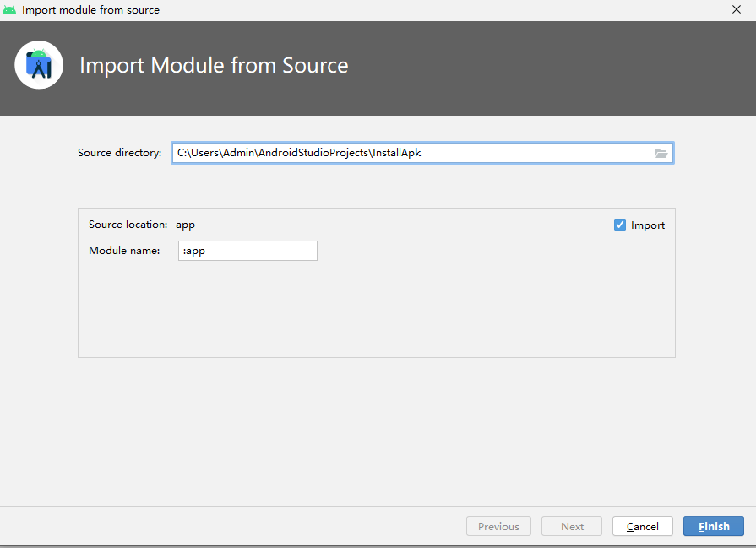This screenshot has width=756, height=548.
Task: Click the Android icon in title bar
Action: [x=9, y=10]
